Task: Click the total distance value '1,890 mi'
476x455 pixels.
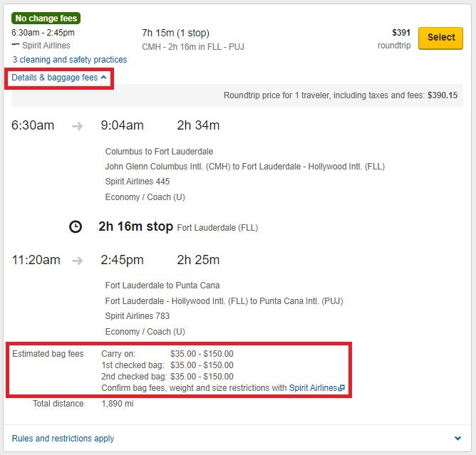Action: tap(118, 404)
